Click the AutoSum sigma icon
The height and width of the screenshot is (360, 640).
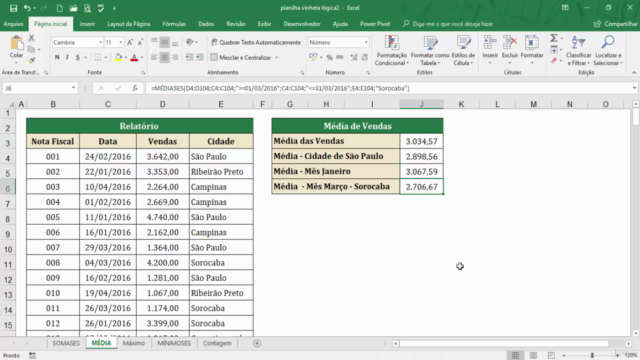(554, 38)
